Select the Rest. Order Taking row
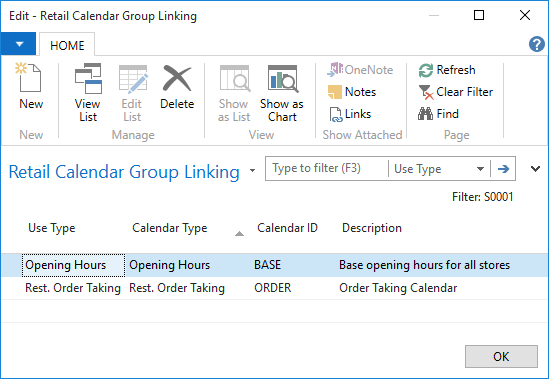549x379 pixels. [274, 288]
